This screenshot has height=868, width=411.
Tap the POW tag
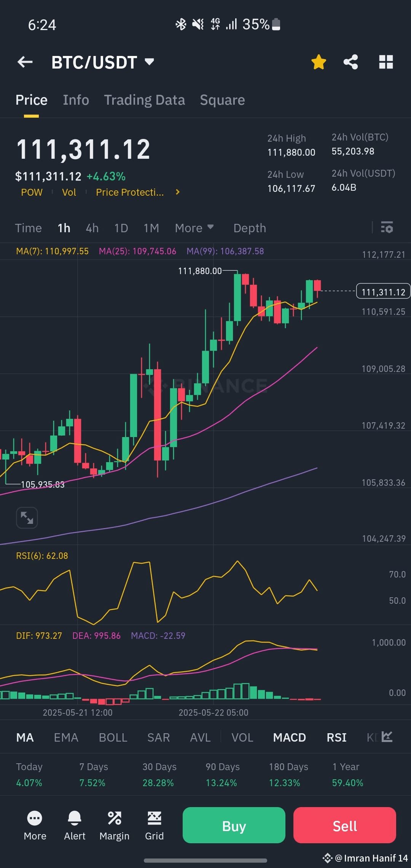pos(32,192)
